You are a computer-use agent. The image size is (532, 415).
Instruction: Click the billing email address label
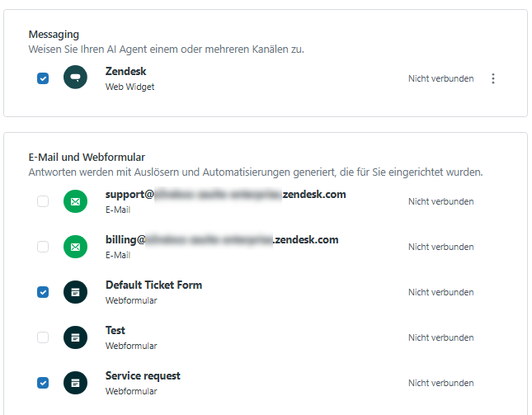click(x=222, y=240)
